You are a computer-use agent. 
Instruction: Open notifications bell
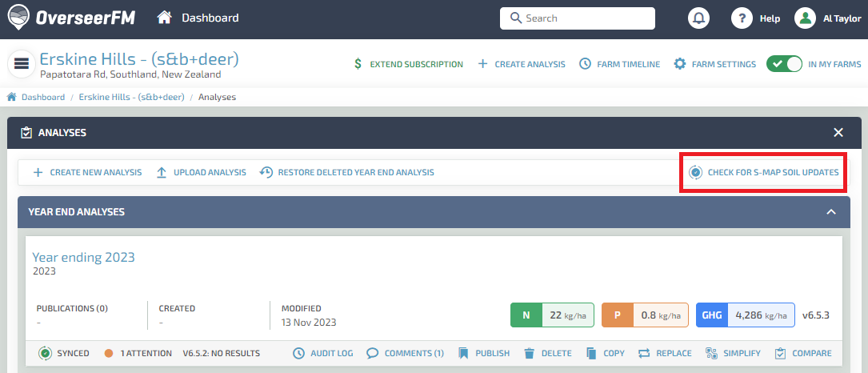coord(699,18)
